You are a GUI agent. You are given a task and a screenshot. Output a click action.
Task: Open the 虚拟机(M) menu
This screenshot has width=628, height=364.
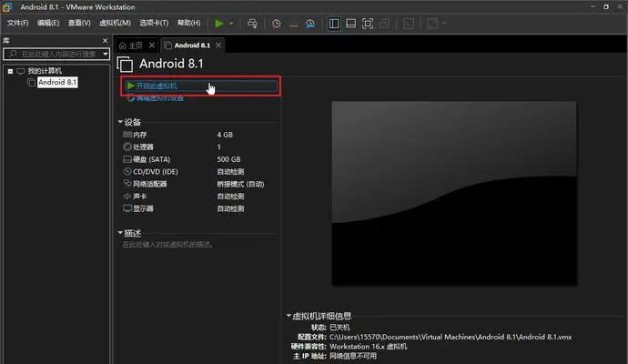[115, 23]
